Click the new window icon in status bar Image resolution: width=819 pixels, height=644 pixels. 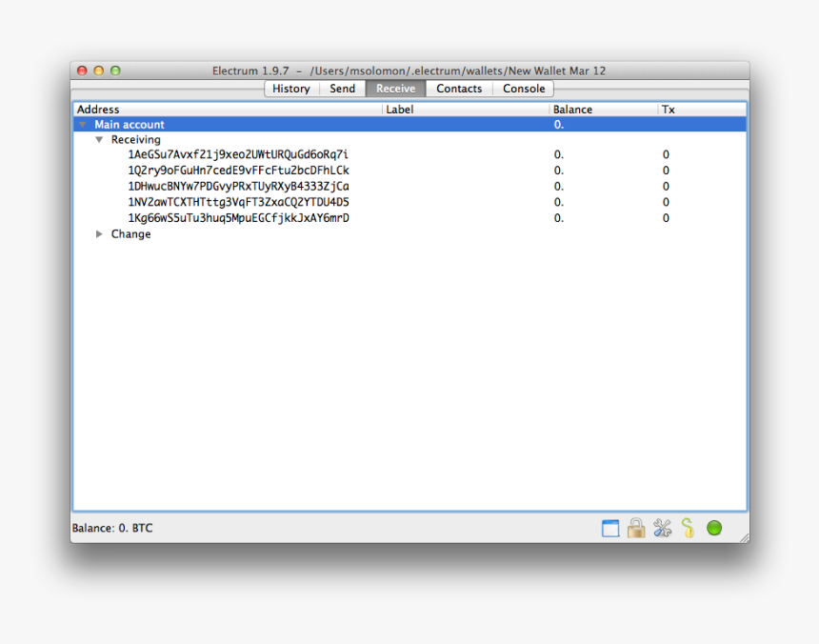[x=610, y=528]
